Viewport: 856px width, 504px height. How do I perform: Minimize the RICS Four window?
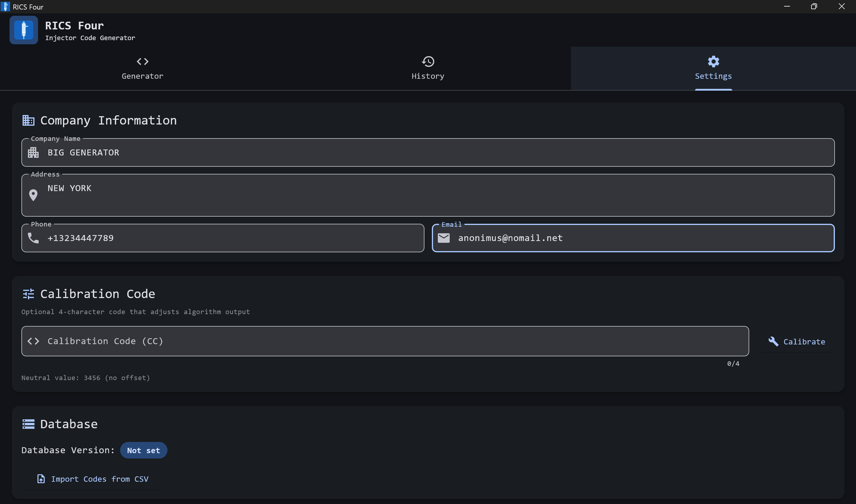click(787, 7)
